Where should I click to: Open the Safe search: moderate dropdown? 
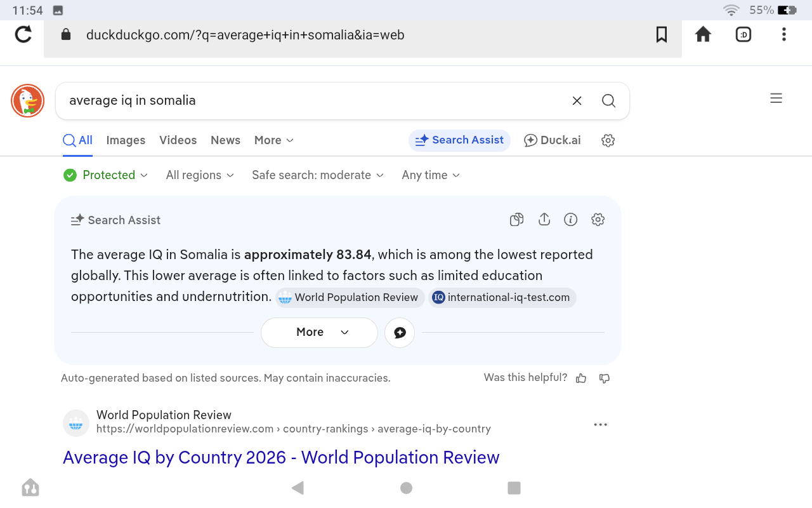[318, 175]
